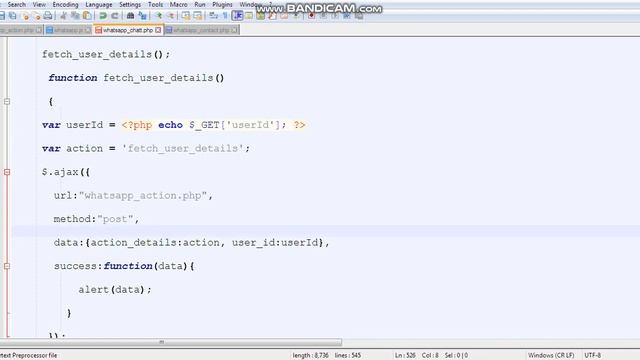
Task: Open the Search menu
Action: coord(16,4)
